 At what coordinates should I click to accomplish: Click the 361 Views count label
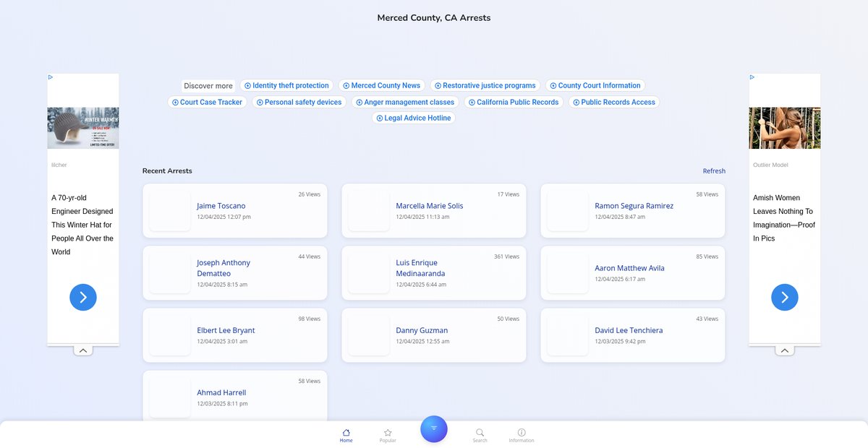coord(506,257)
